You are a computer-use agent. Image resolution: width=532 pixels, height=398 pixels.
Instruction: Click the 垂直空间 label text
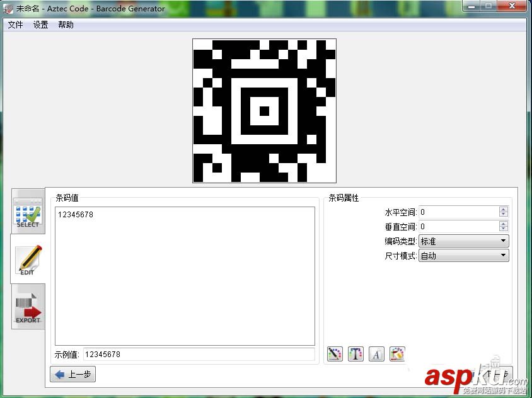coord(400,227)
